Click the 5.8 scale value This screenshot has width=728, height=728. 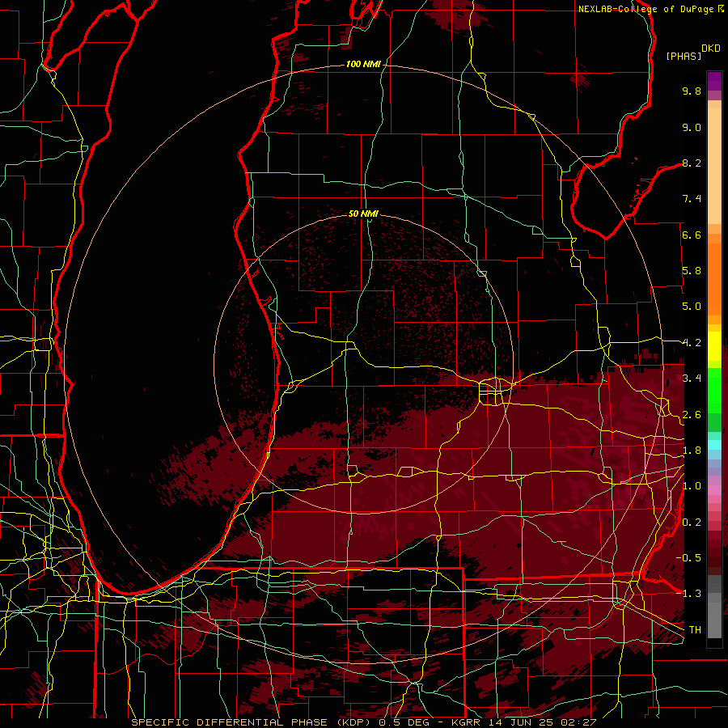[x=692, y=271]
